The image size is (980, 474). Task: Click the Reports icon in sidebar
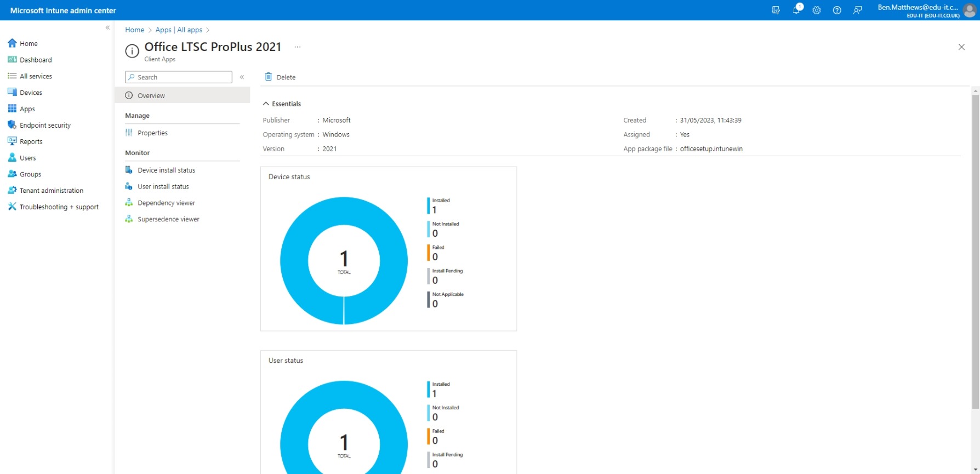(12, 141)
